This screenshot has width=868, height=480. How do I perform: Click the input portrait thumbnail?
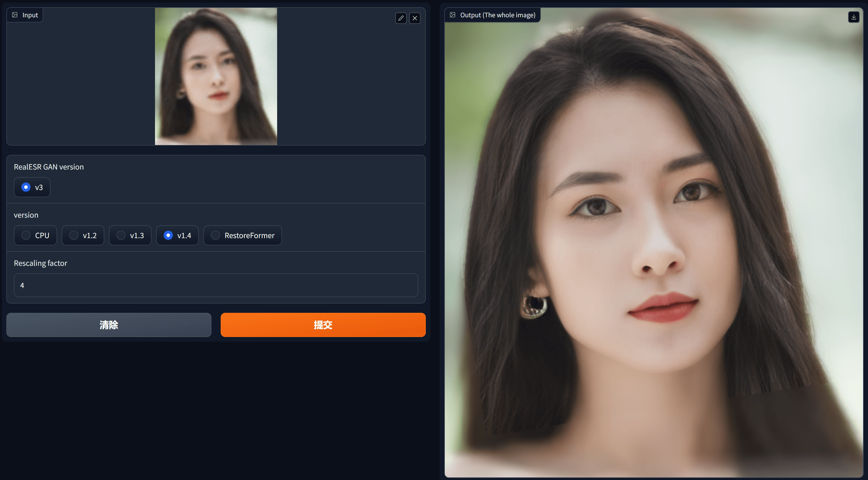pos(216,76)
